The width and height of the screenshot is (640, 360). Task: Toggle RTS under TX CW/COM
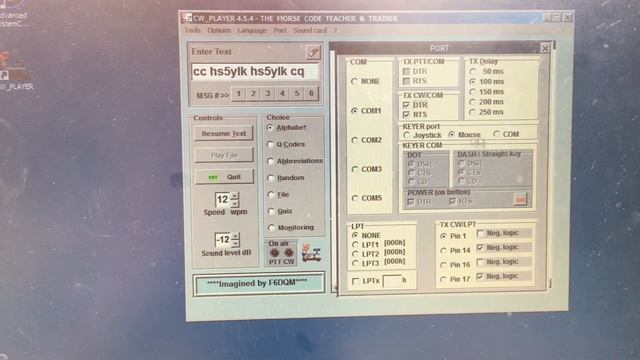415,115
